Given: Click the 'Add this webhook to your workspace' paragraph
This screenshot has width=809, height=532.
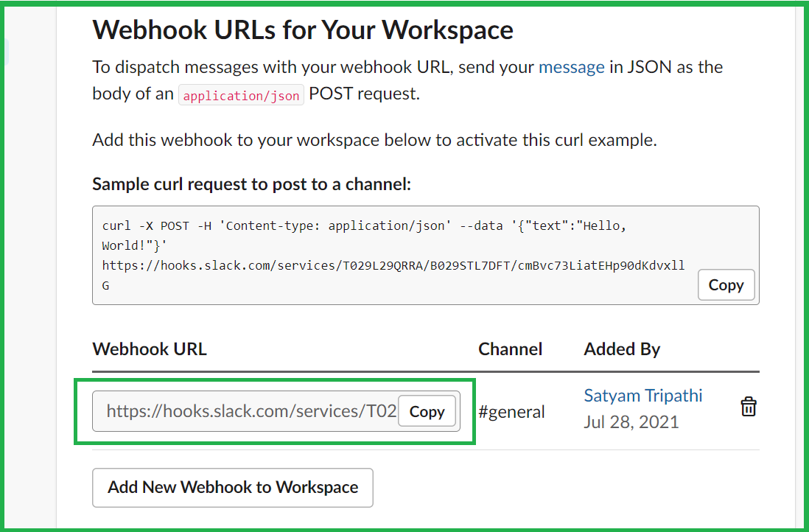Looking at the screenshot, I should point(374,140).
